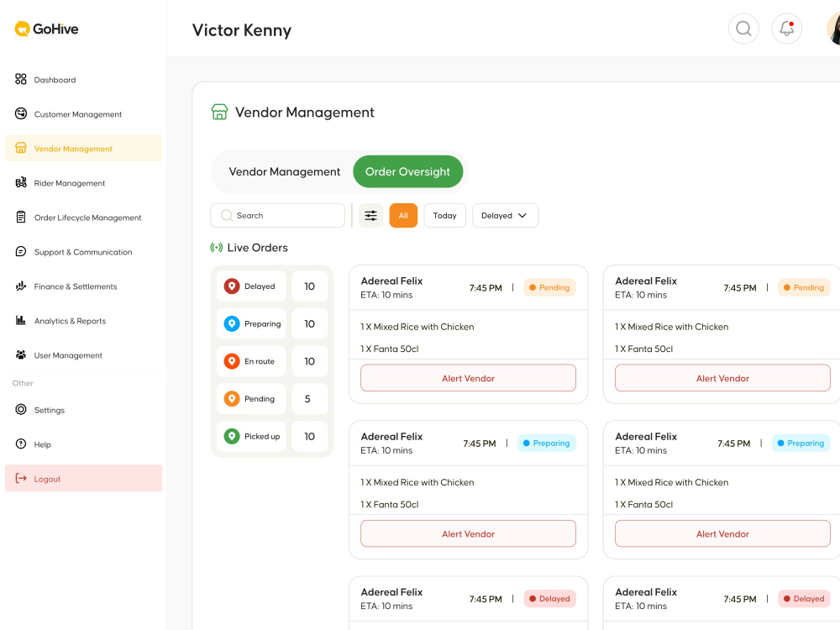Alert Vendor on first Pending order card
The image size is (840, 630).
point(468,378)
